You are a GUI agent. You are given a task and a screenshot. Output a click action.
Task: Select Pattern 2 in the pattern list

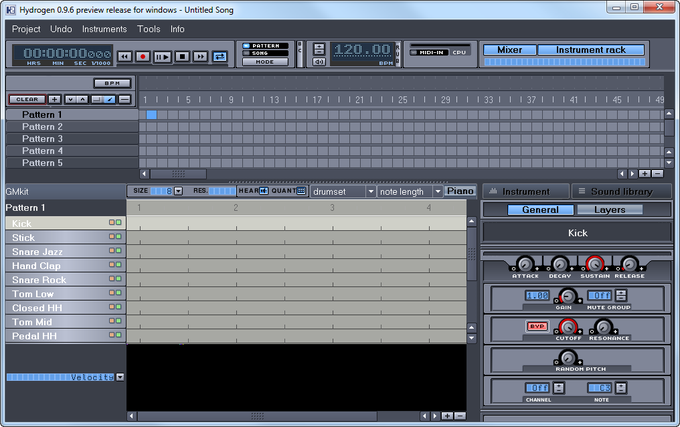[x=72, y=127]
